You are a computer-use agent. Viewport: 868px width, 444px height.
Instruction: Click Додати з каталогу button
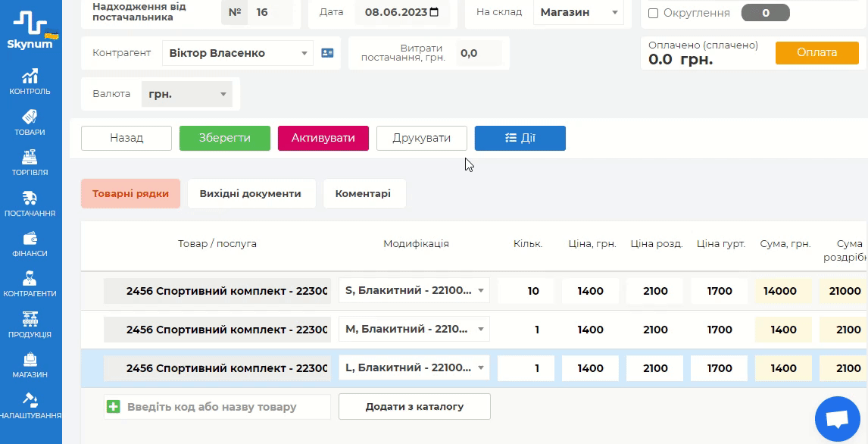pos(414,407)
